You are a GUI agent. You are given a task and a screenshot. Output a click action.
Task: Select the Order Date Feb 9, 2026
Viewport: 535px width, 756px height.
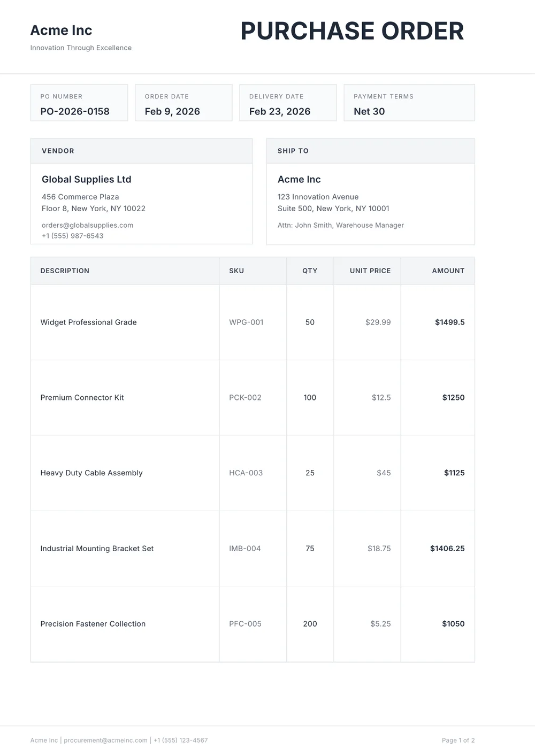point(172,111)
